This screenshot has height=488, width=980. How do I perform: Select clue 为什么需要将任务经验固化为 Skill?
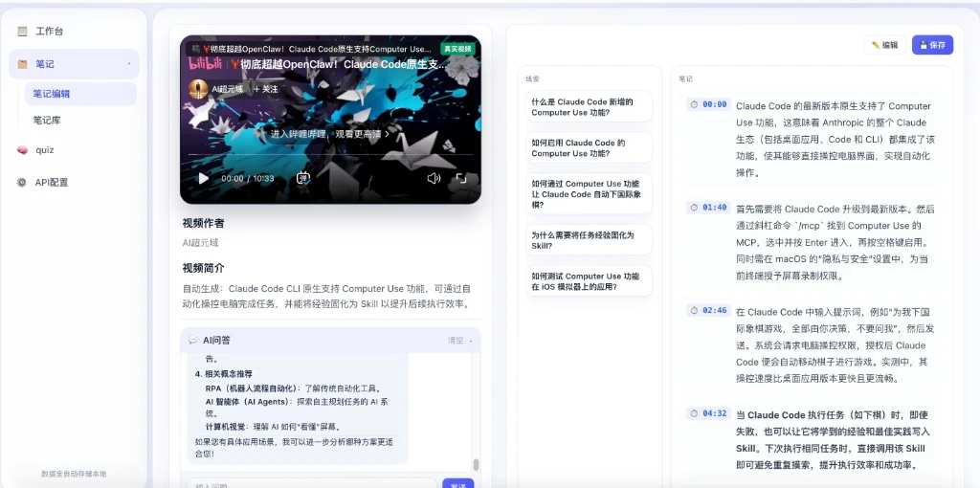tap(589, 240)
